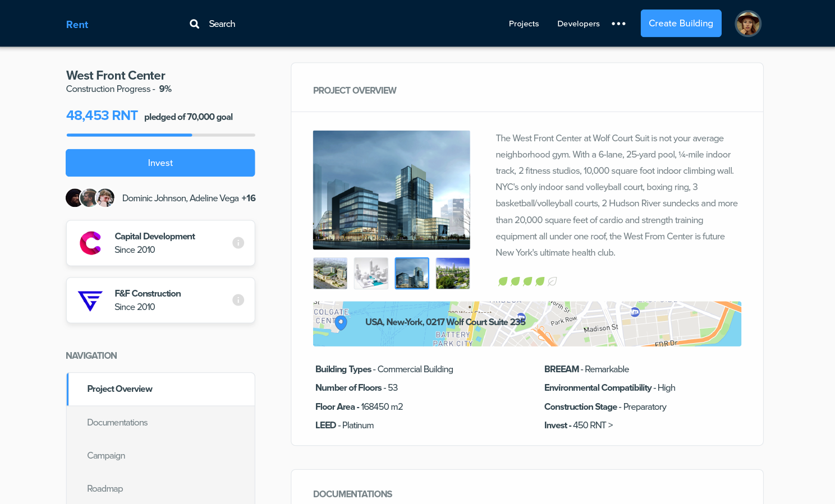Open the F&F Construction card
Image resolution: width=835 pixels, height=504 pixels.
160,300
